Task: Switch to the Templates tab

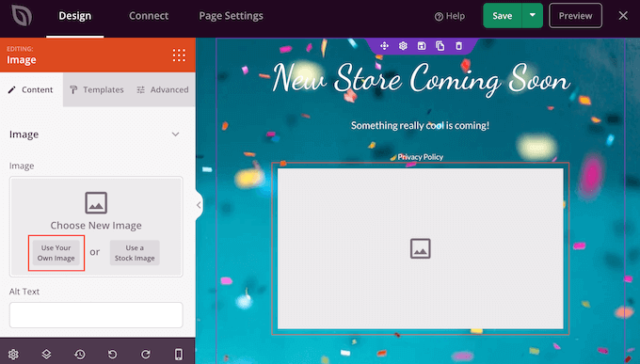Action: 97,89
